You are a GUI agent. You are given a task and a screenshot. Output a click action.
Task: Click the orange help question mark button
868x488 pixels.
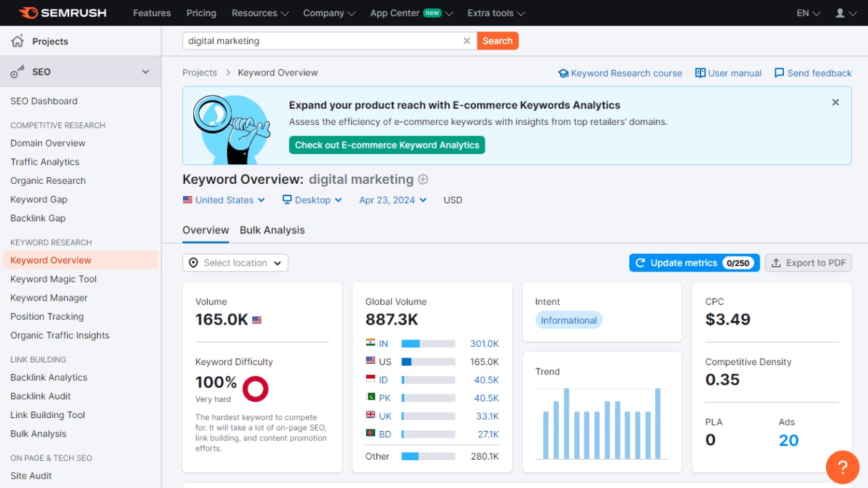pyautogui.click(x=842, y=467)
